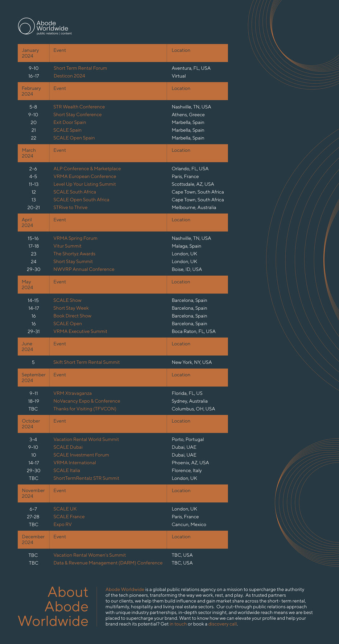The height and width of the screenshot is (644, 339).
Task: Open Level Up Your Listing Summit
Action: pos(84,184)
